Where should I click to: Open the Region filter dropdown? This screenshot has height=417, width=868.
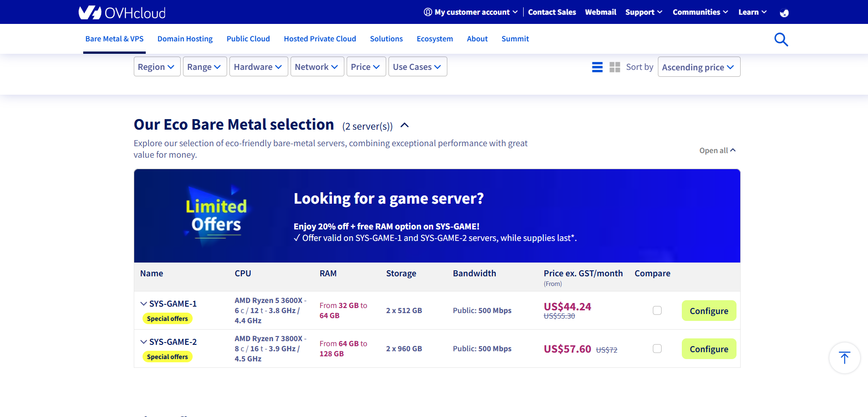157,67
